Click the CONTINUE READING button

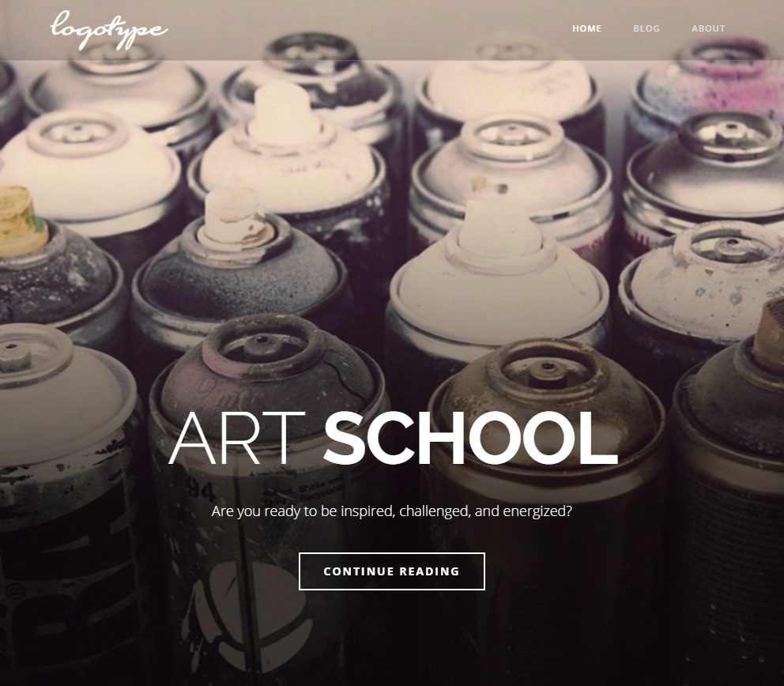pyautogui.click(x=391, y=571)
